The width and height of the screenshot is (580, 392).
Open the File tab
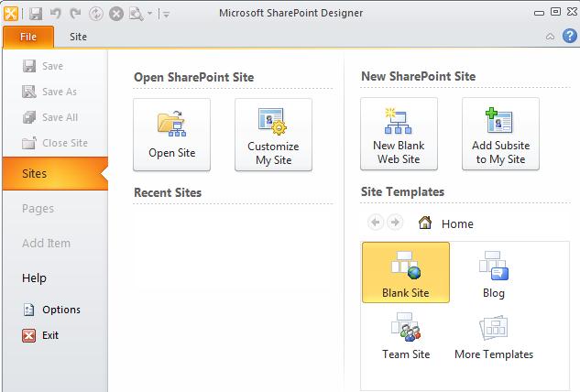tap(27, 37)
